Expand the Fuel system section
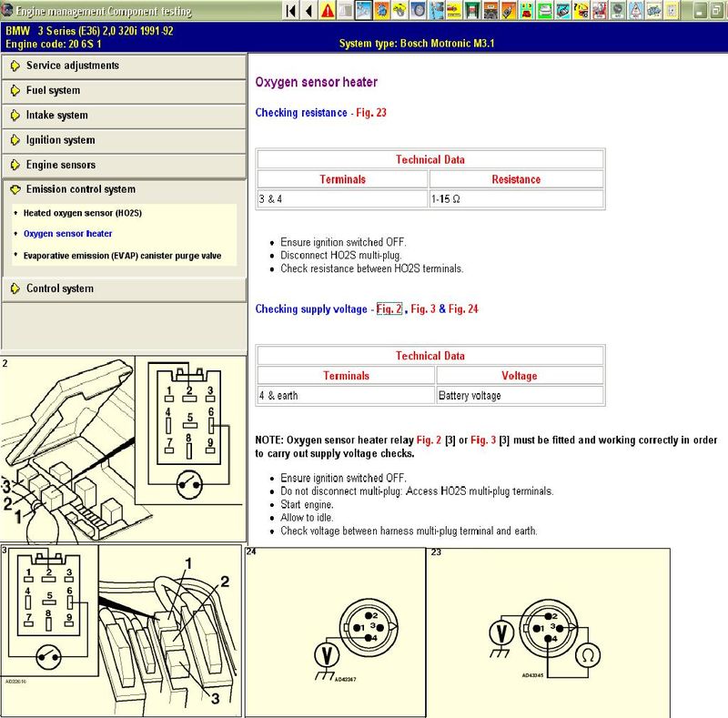This screenshot has height=718, width=728. [x=53, y=90]
